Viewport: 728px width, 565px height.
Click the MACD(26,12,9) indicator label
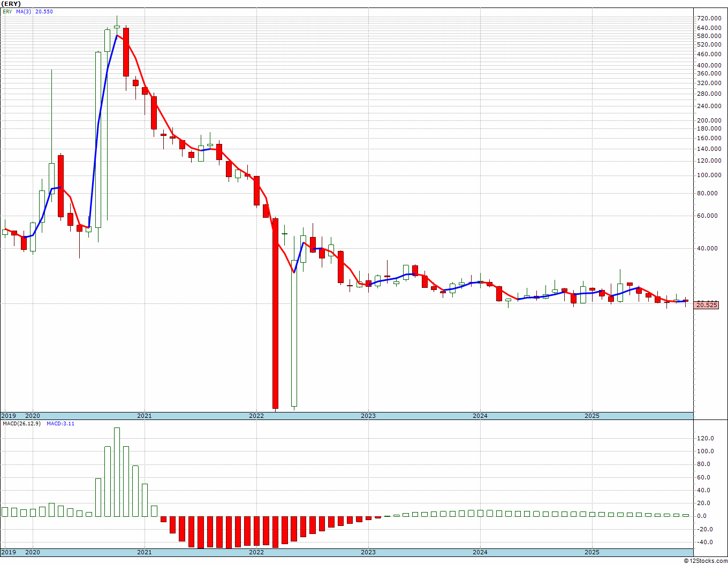(x=21, y=424)
